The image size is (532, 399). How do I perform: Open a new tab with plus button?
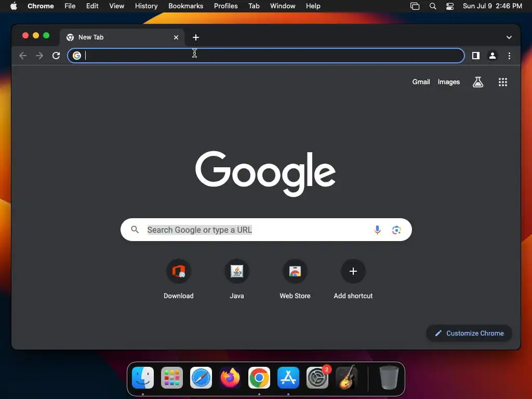(196, 37)
